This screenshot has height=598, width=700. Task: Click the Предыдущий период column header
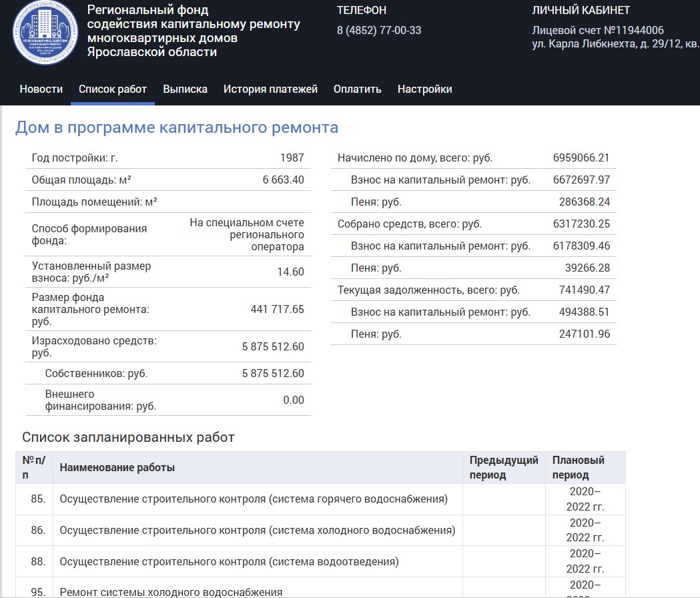coord(504,468)
